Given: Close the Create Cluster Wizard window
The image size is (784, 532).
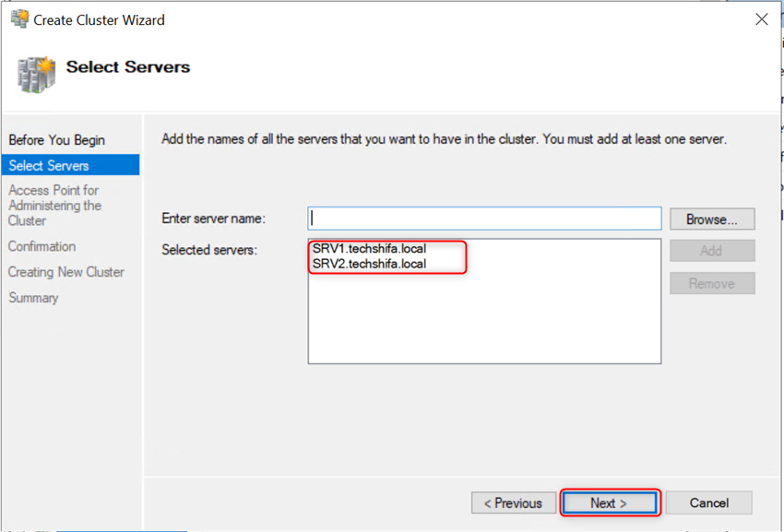Looking at the screenshot, I should point(762,18).
